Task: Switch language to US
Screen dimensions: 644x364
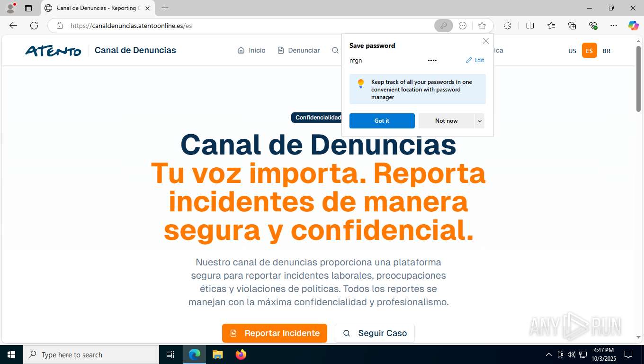Action: click(572, 51)
